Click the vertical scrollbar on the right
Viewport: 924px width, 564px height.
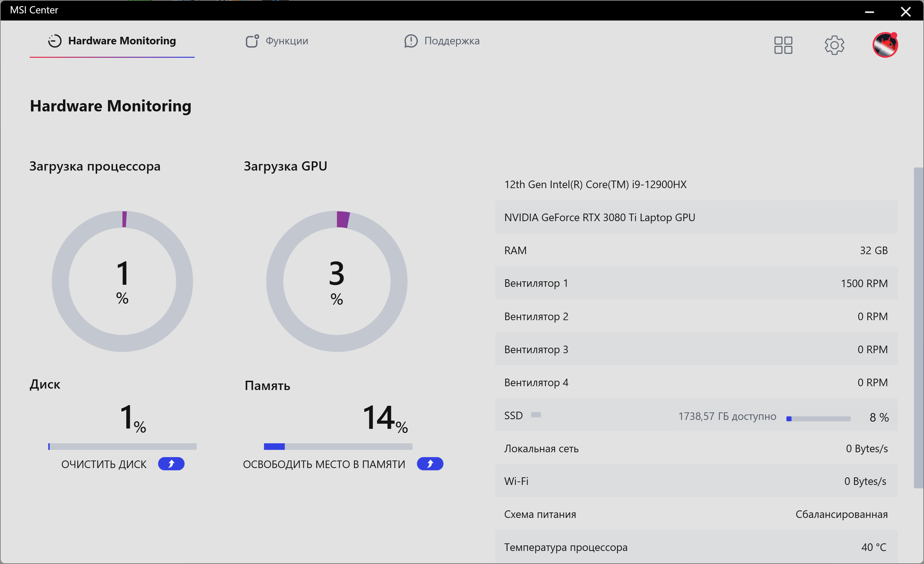pyautogui.click(x=918, y=328)
